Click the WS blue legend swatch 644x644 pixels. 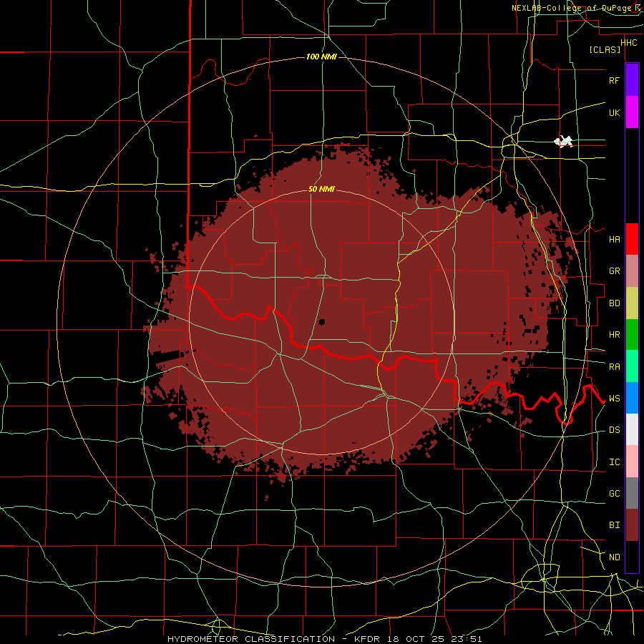632,398
